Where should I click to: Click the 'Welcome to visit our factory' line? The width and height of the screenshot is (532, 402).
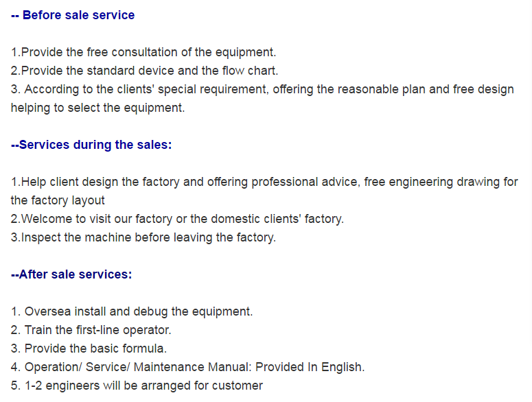(177, 219)
